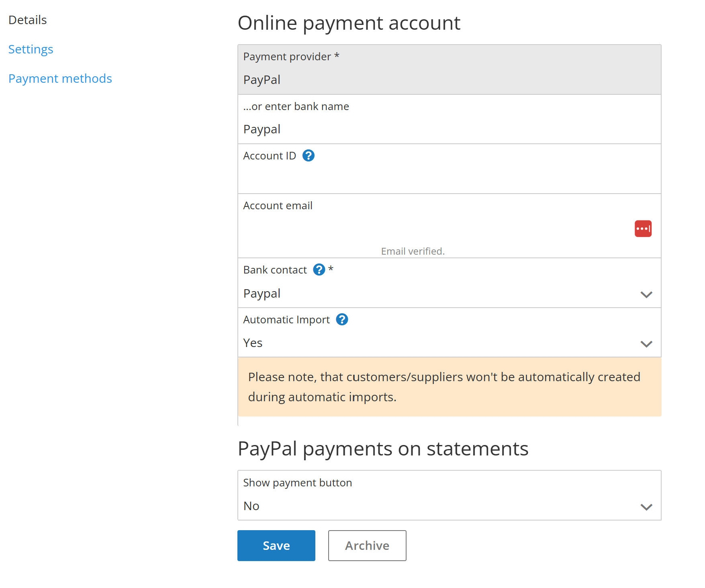705x588 pixels.
Task: Click the 'PayPal payments on statements' heading
Action: [383, 449]
